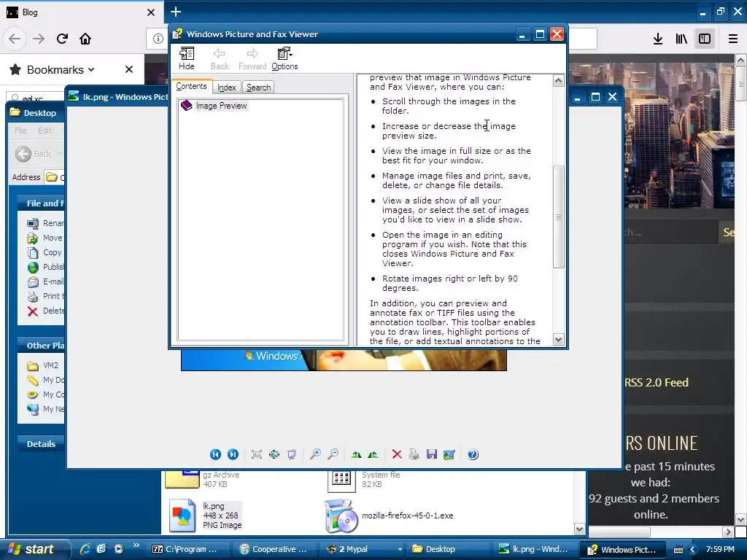Go to browser Home page
The height and width of the screenshot is (560, 747).
click(85, 39)
